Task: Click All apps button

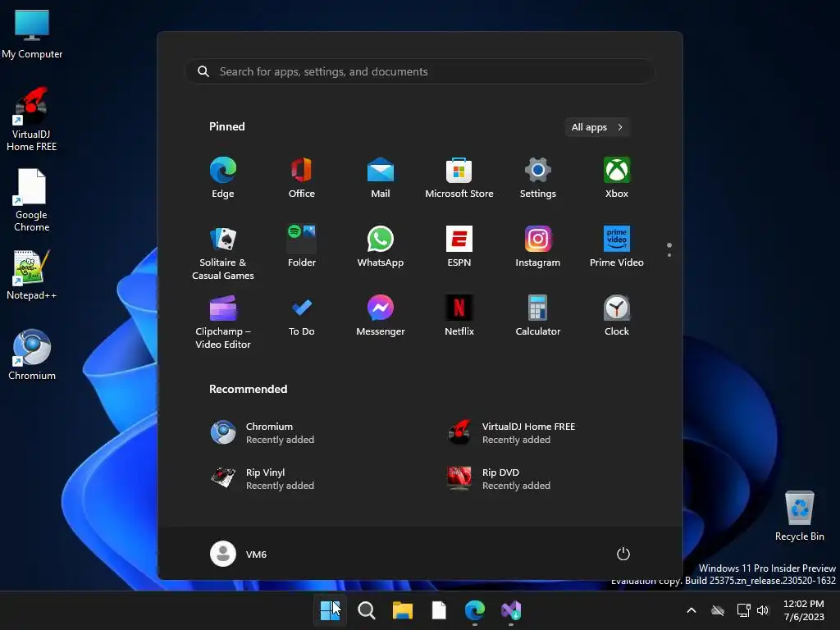Action: (597, 127)
